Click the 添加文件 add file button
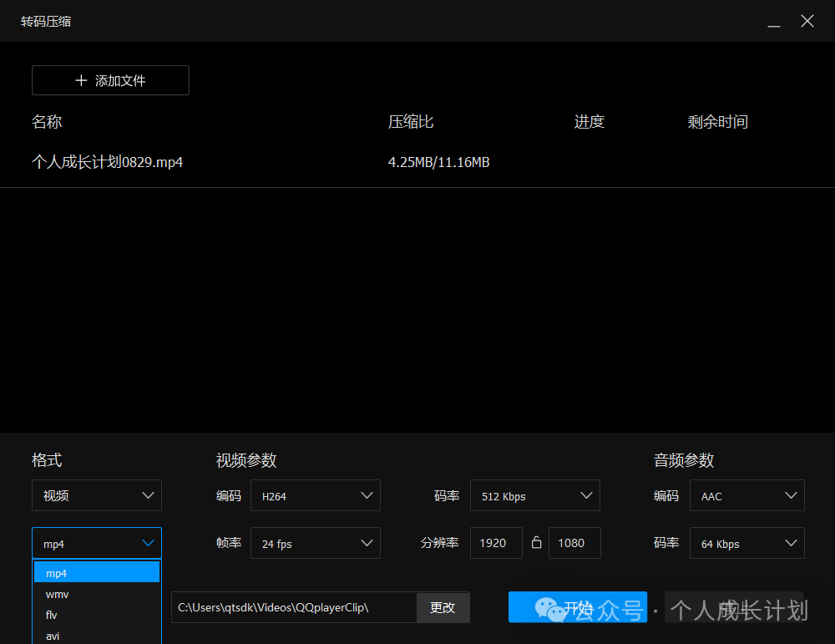The height and width of the screenshot is (644, 835). tap(110, 80)
